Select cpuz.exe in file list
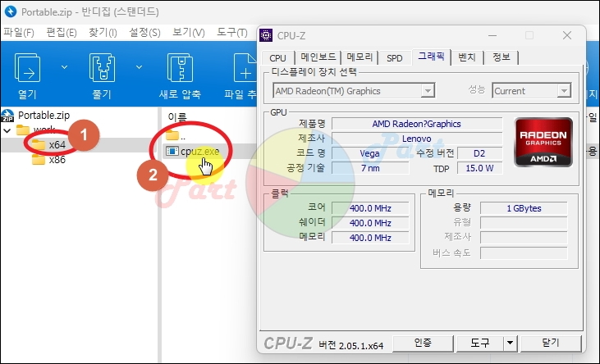This screenshot has height=364, width=600. click(199, 152)
